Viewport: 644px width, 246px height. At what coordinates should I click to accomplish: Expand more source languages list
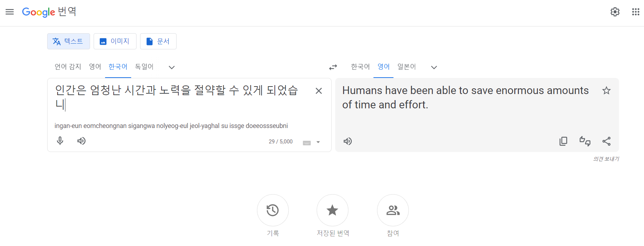pos(172,67)
